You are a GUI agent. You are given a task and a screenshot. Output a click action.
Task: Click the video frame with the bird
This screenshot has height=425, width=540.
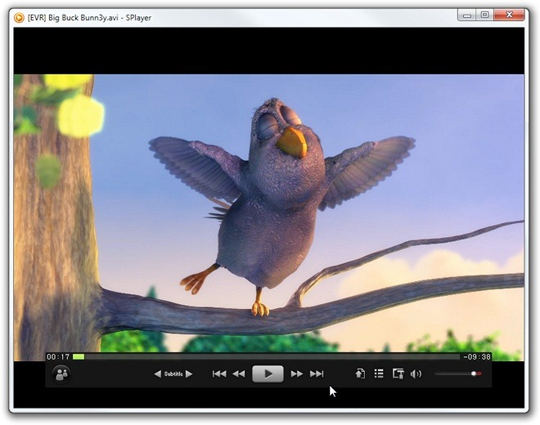[269, 218]
